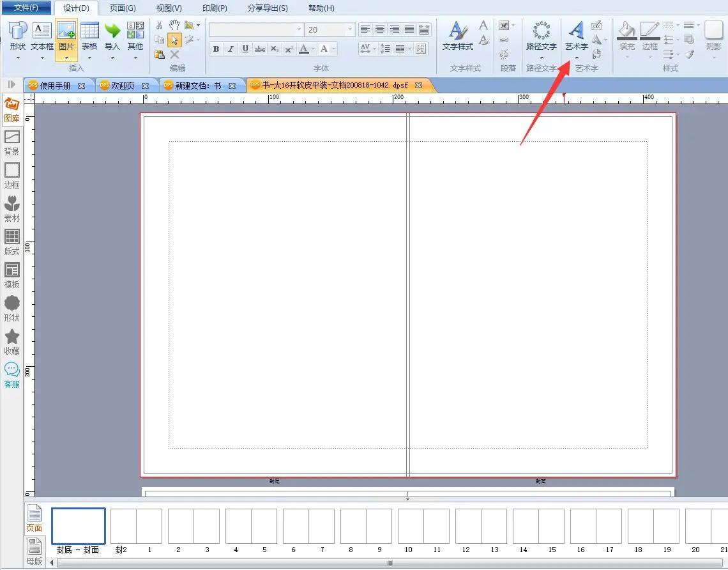
Task: Switch to the 视图(V) ribbon tab
Action: point(169,8)
